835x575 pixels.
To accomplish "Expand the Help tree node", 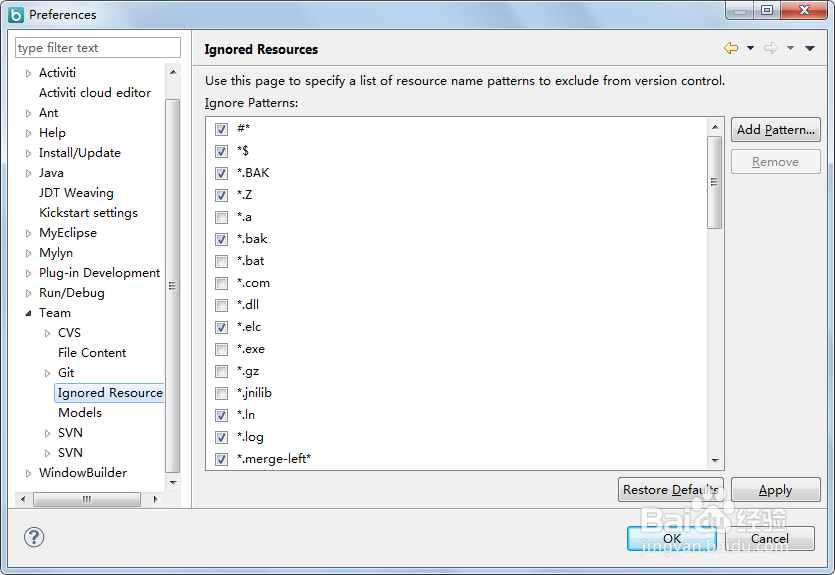I will [x=28, y=133].
